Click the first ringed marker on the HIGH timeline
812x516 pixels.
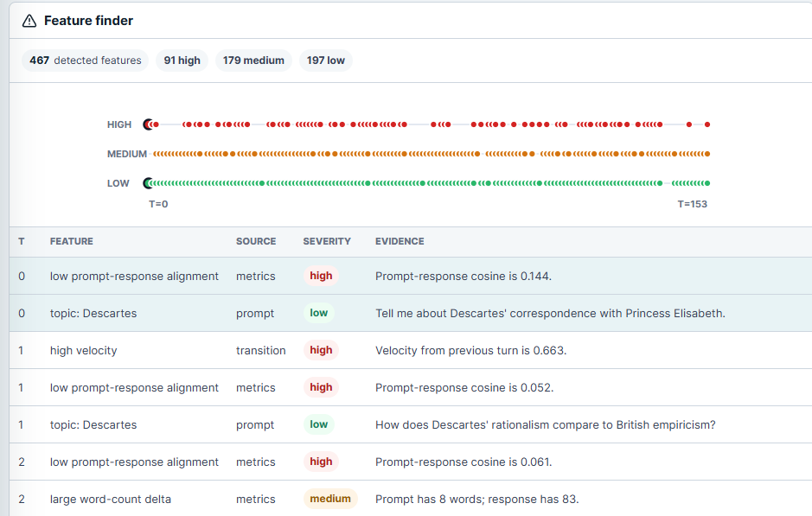coord(148,124)
